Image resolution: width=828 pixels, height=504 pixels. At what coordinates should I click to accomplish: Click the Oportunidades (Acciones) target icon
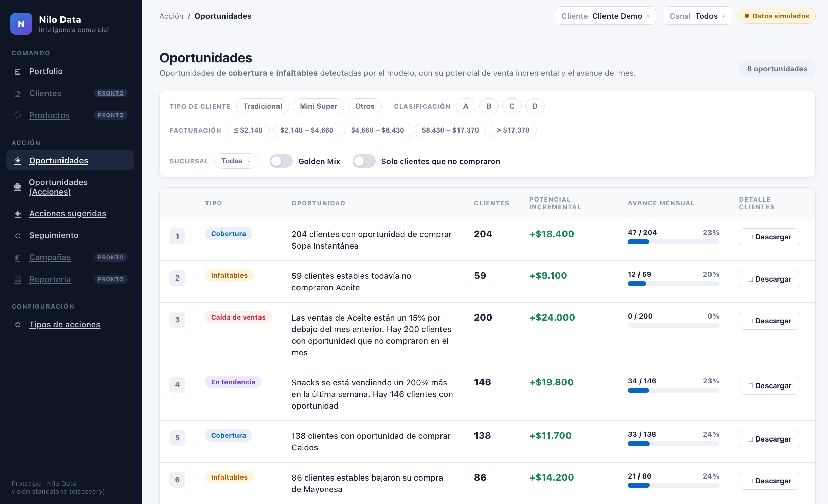click(18, 187)
